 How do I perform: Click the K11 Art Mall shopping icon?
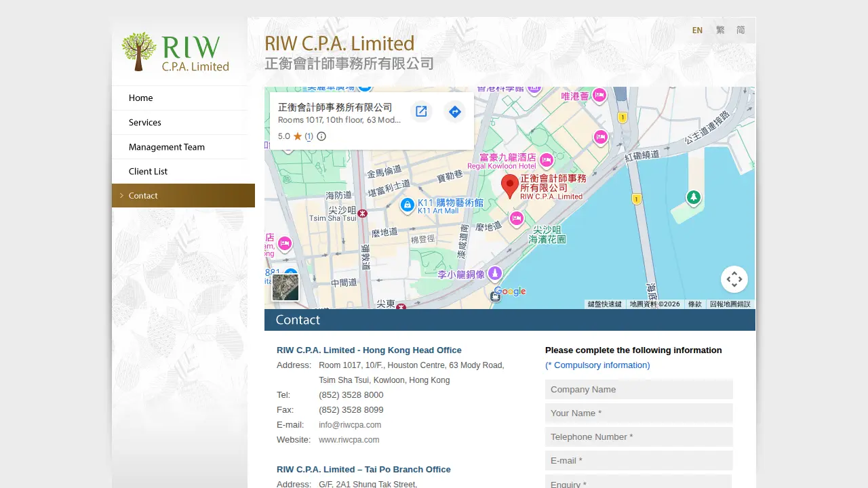coord(407,205)
